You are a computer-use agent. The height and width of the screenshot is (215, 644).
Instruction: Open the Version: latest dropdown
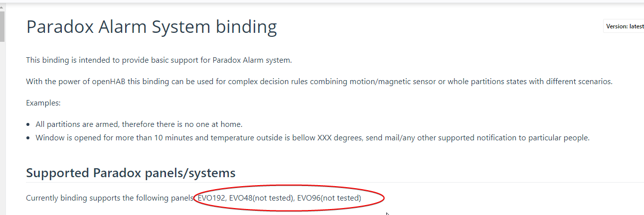click(625, 26)
